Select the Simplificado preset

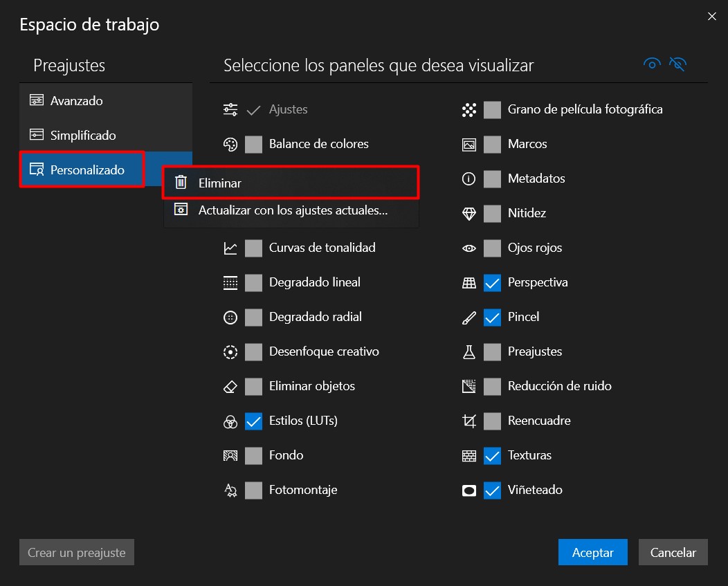tap(106, 135)
